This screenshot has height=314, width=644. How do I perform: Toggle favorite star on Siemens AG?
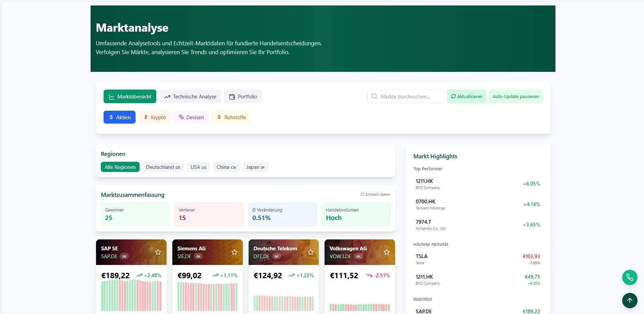234,252
